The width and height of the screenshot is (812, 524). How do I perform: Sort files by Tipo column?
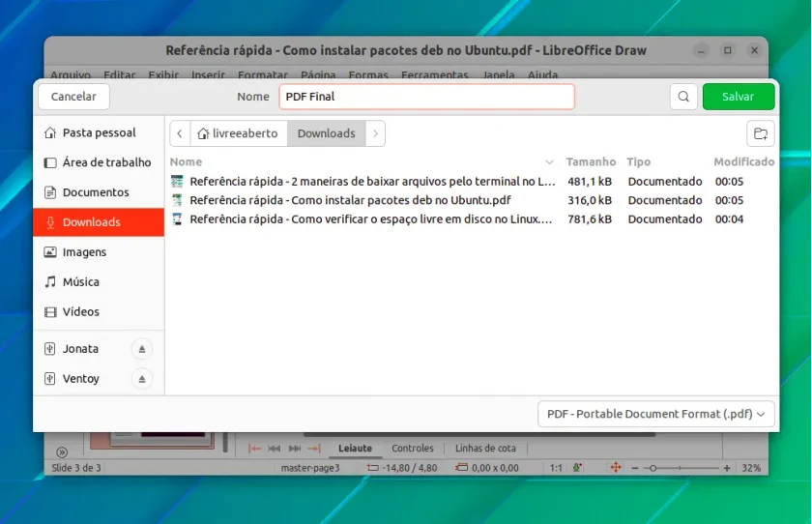[x=638, y=162]
